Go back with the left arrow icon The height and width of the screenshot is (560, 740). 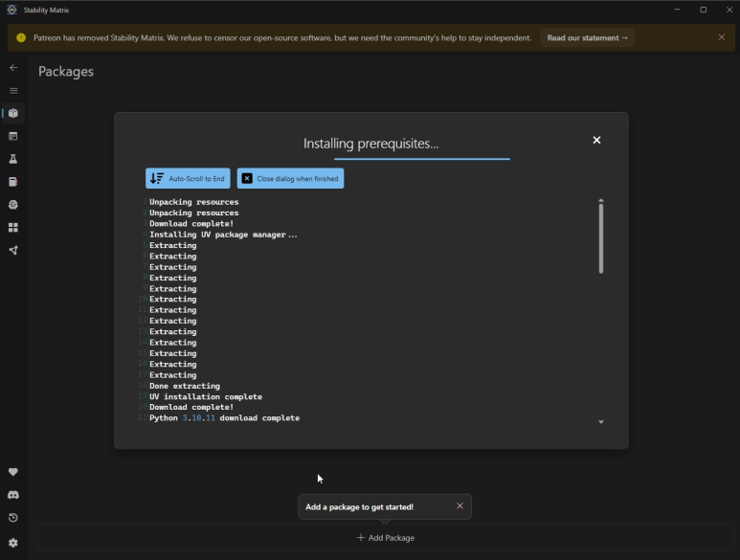point(13,67)
